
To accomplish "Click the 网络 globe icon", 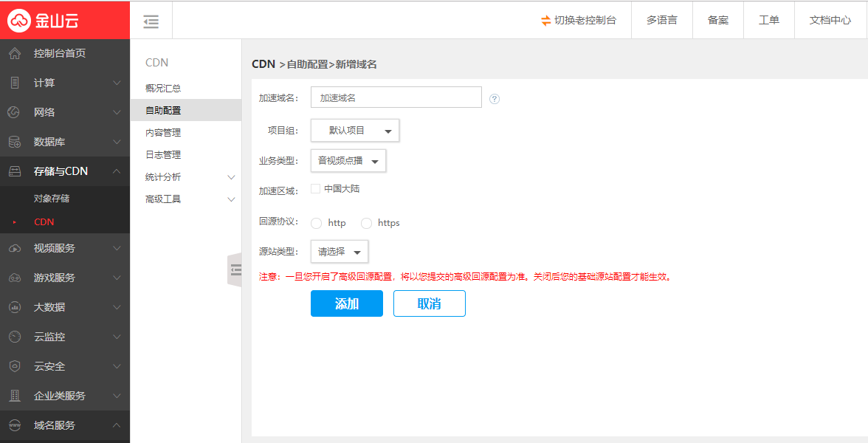I will pyautogui.click(x=14, y=112).
